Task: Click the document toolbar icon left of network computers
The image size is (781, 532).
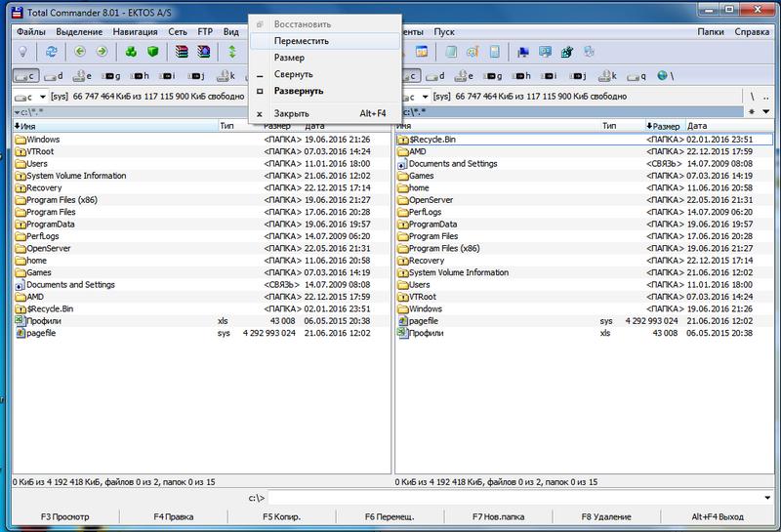Action: [x=495, y=52]
